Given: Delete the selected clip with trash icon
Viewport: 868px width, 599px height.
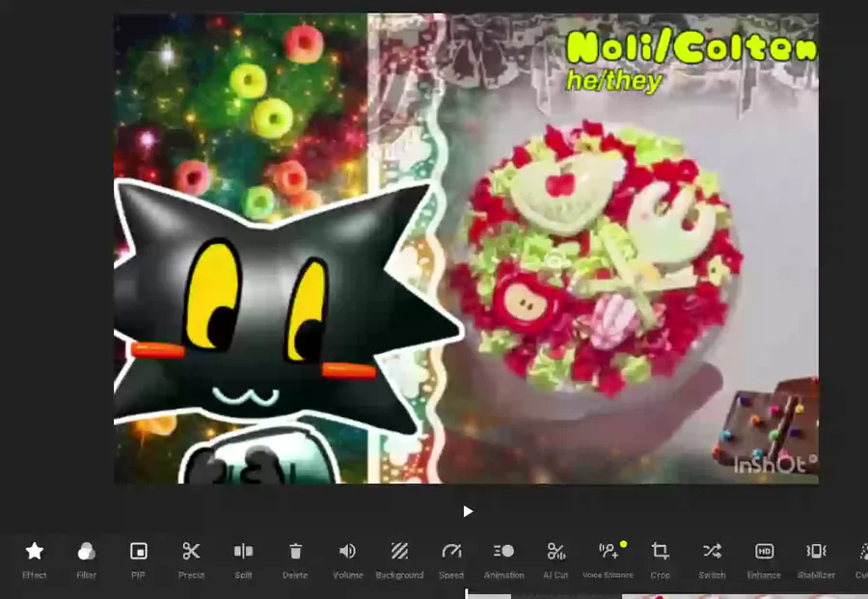Looking at the screenshot, I should [x=295, y=559].
